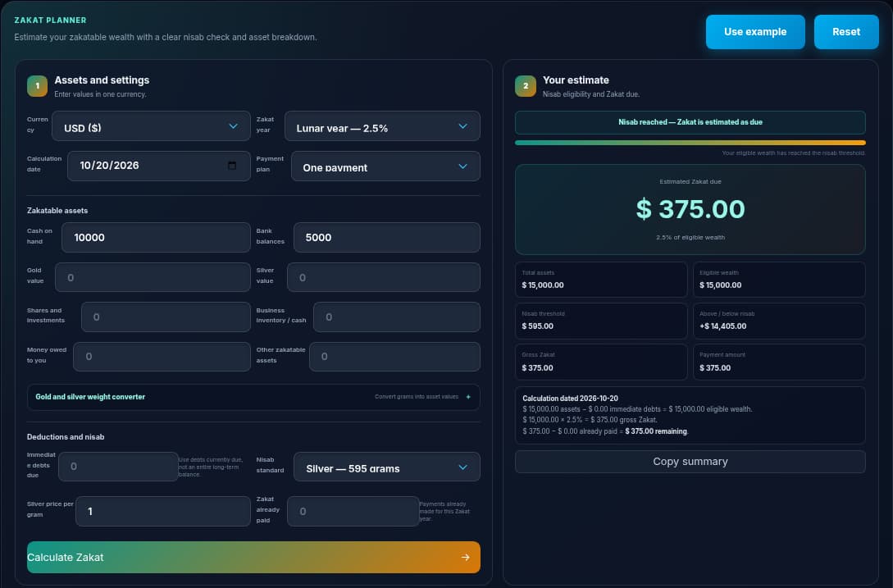The height and width of the screenshot is (588, 893).
Task: Click the Reset button
Action: point(846,32)
